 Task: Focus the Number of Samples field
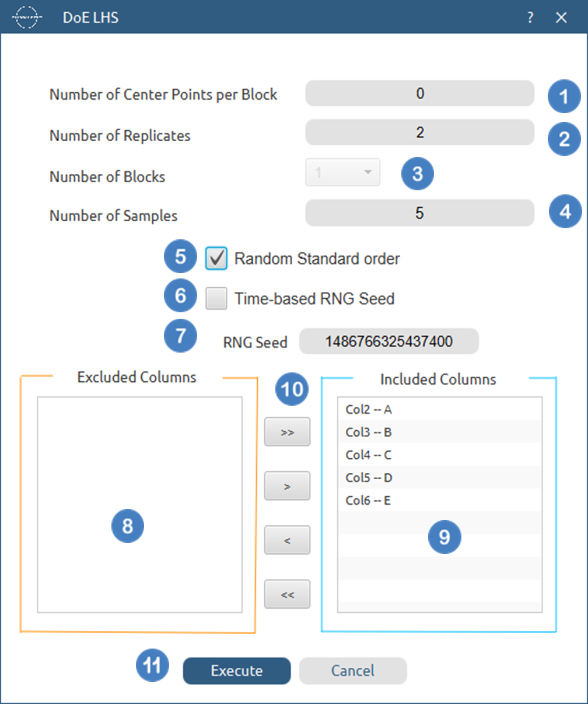click(x=419, y=213)
